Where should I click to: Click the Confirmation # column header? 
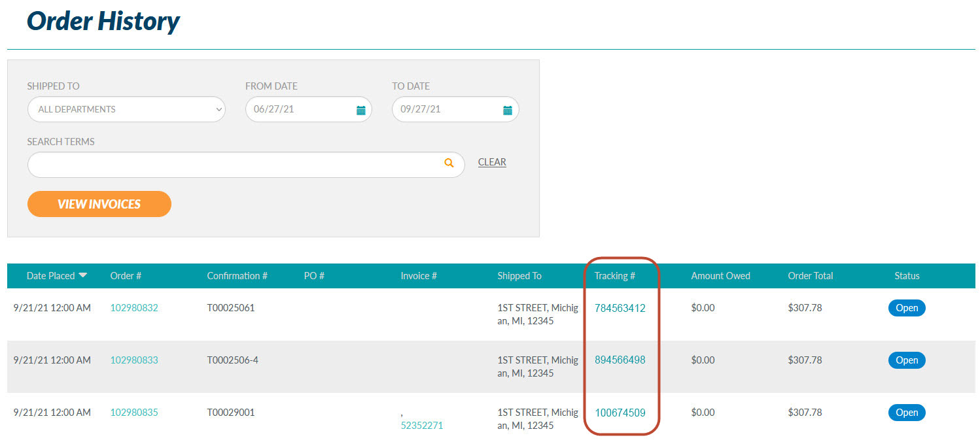coord(237,276)
